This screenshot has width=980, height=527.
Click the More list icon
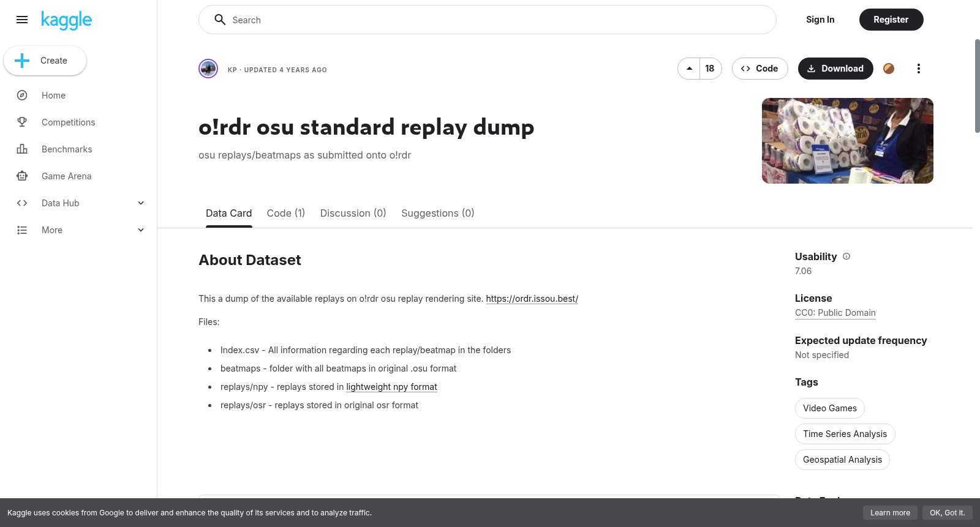click(x=22, y=230)
